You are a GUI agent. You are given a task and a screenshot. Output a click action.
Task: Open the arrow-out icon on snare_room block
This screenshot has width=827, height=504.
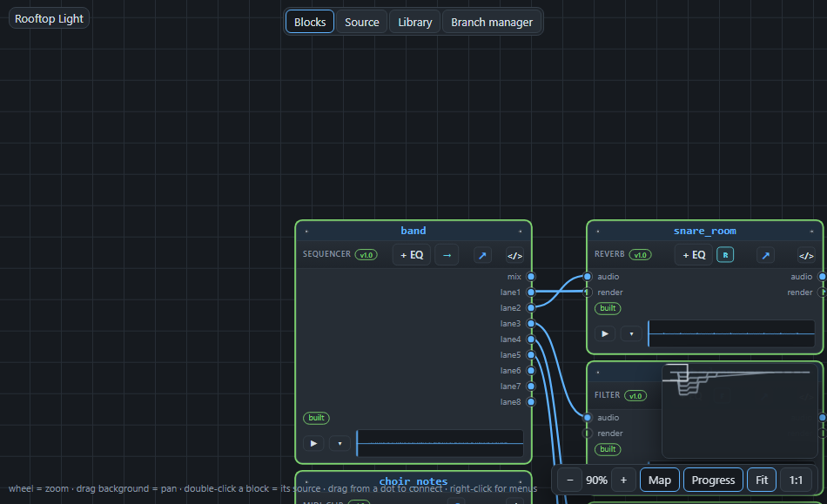click(765, 255)
